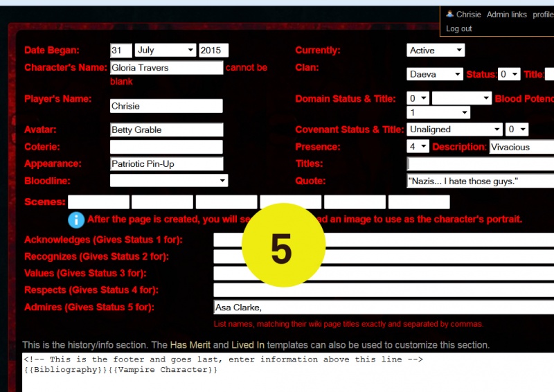Image resolution: width=554 pixels, height=392 pixels.
Task: Click the second Scenes field
Action: tap(162, 202)
